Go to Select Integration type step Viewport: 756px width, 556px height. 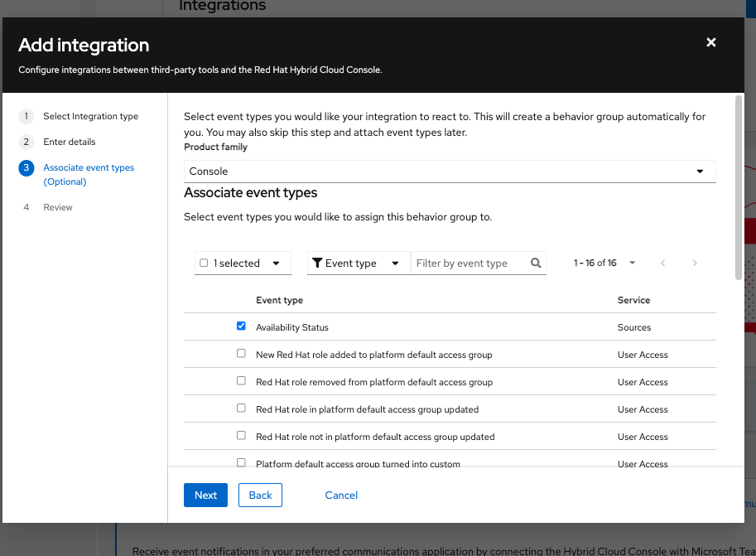pyautogui.click(x=90, y=117)
